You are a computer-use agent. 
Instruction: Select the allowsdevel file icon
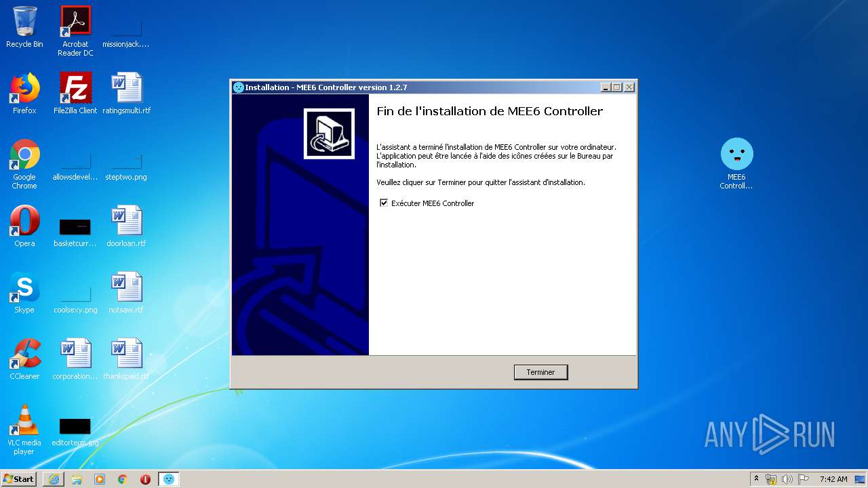pos(75,165)
